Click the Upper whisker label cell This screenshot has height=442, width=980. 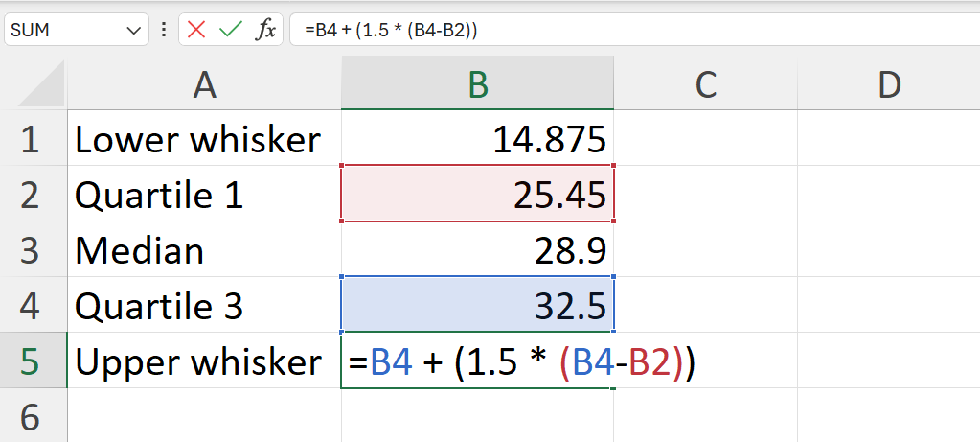(x=204, y=361)
